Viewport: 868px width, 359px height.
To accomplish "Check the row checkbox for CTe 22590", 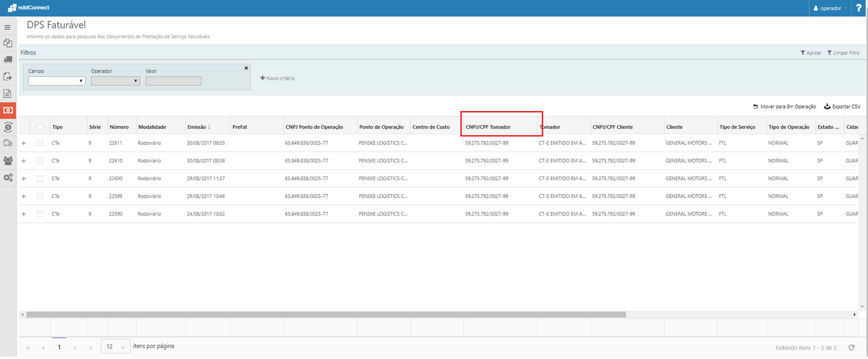I will coord(40,214).
